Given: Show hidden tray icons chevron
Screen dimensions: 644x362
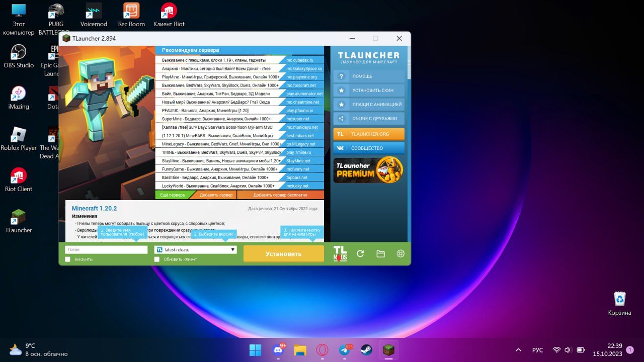Looking at the screenshot, I should pyautogui.click(x=519, y=350).
